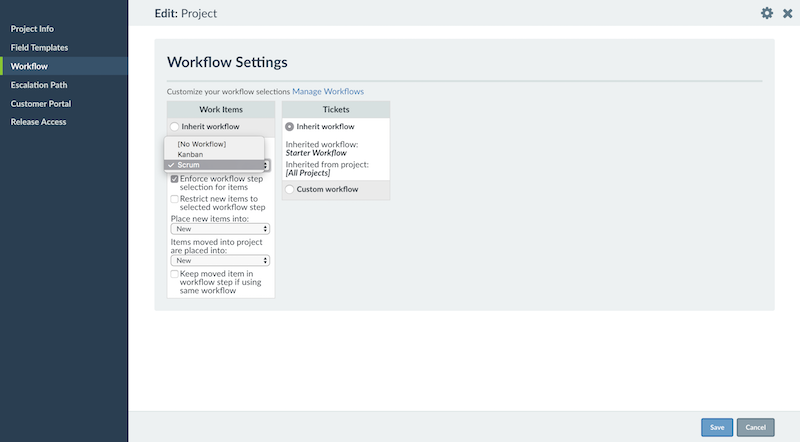Open Customer Portal settings
The height and width of the screenshot is (442, 800).
point(41,104)
